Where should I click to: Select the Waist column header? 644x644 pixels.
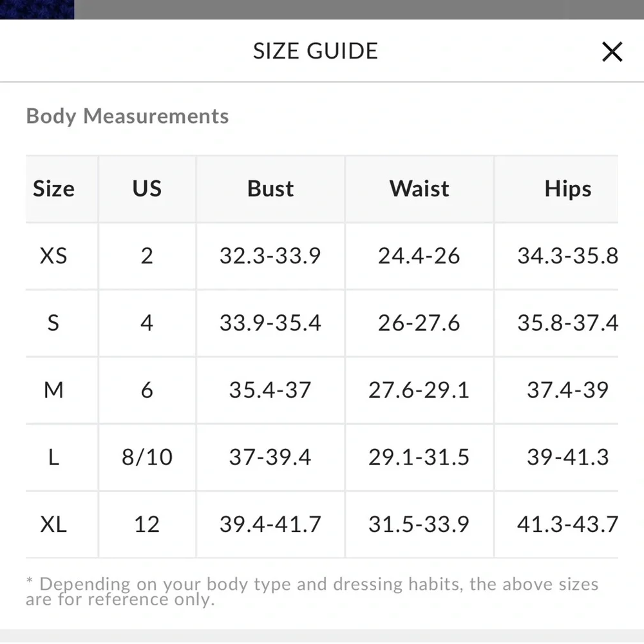(419, 189)
